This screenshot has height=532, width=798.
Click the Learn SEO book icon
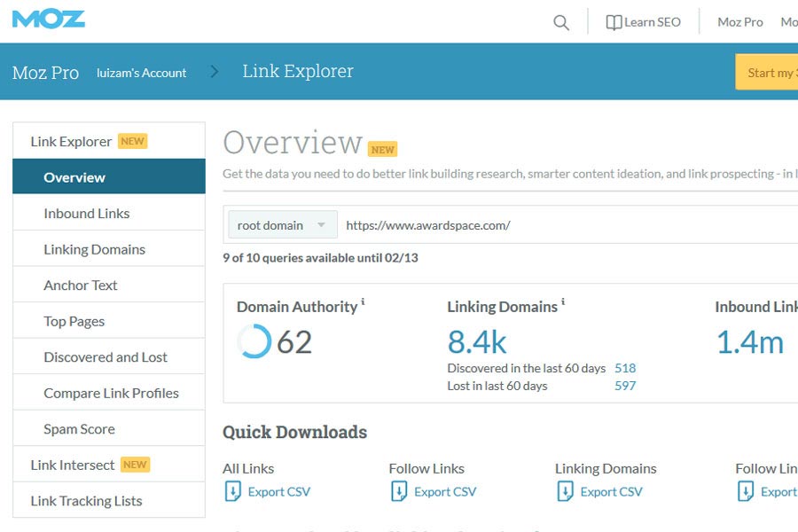pyautogui.click(x=614, y=21)
